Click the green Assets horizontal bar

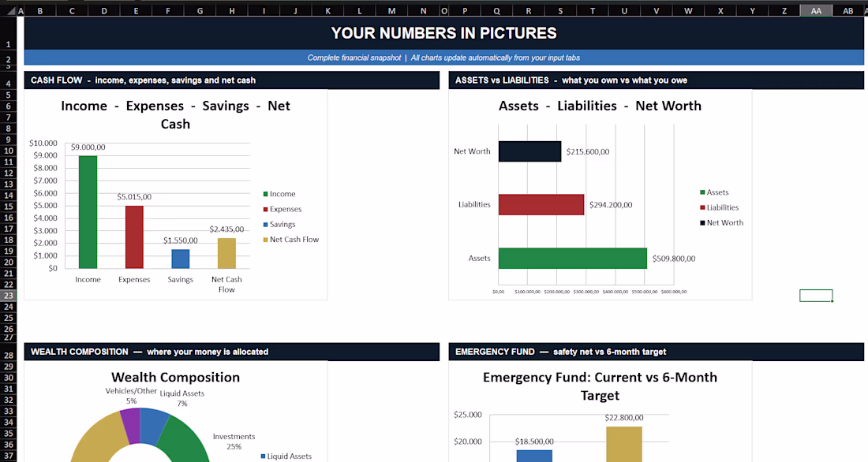(x=573, y=259)
